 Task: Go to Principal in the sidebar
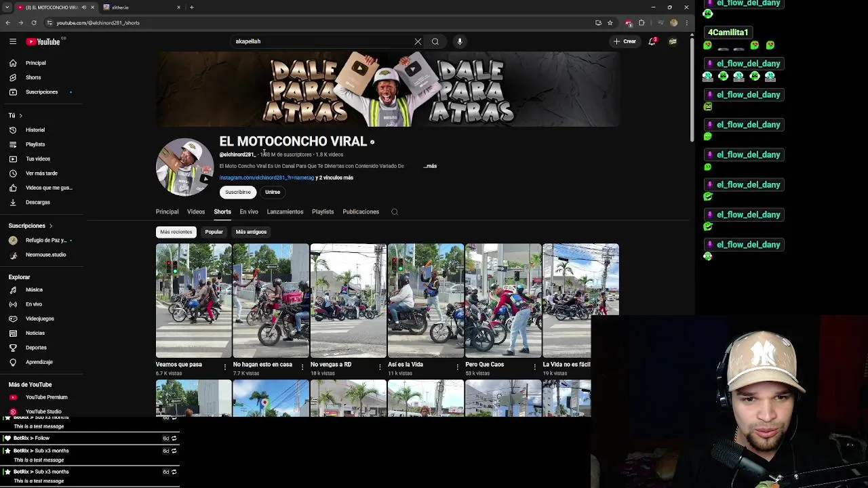tap(36, 63)
